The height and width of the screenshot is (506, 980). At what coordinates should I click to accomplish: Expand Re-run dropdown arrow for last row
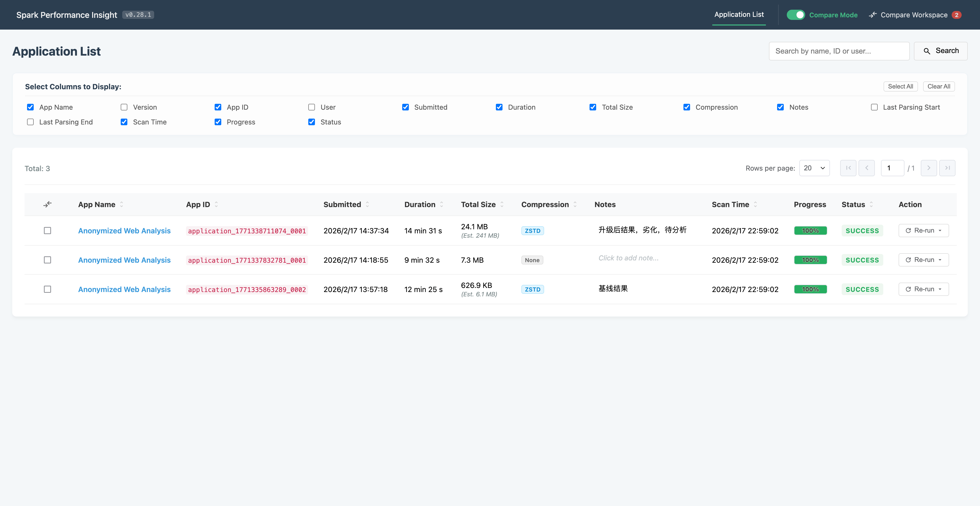940,289
